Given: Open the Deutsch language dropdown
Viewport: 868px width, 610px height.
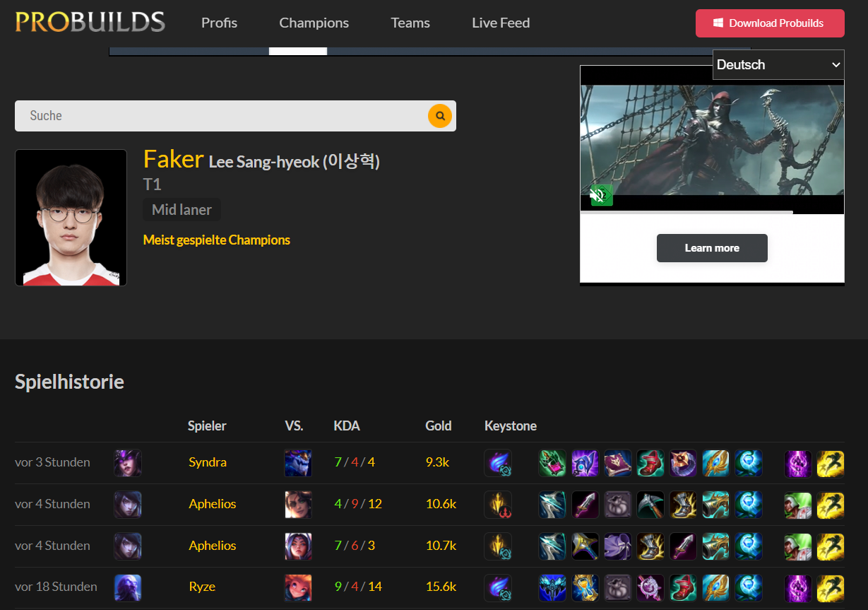Looking at the screenshot, I should [x=778, y=64].
